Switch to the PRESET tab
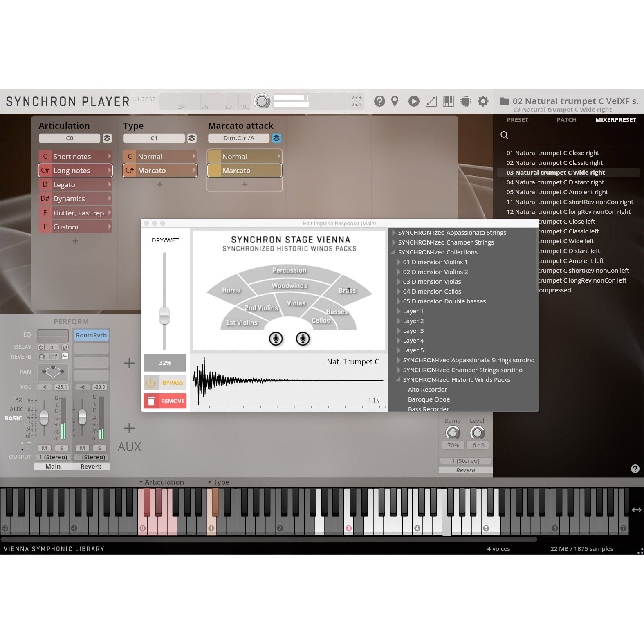Image resolution: width=644 pixels, height=644 pixels. click(x=518, y=120)
